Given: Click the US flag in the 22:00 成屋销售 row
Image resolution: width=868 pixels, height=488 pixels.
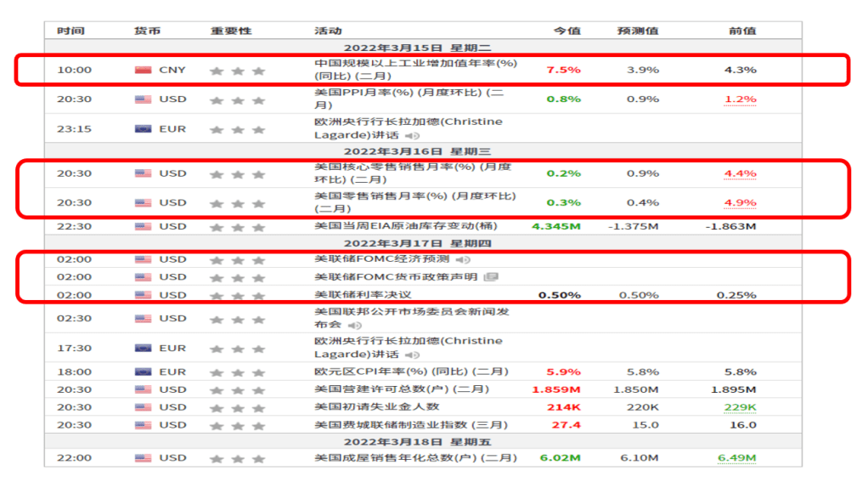Looking at the screenshot, I should [143, 458].
